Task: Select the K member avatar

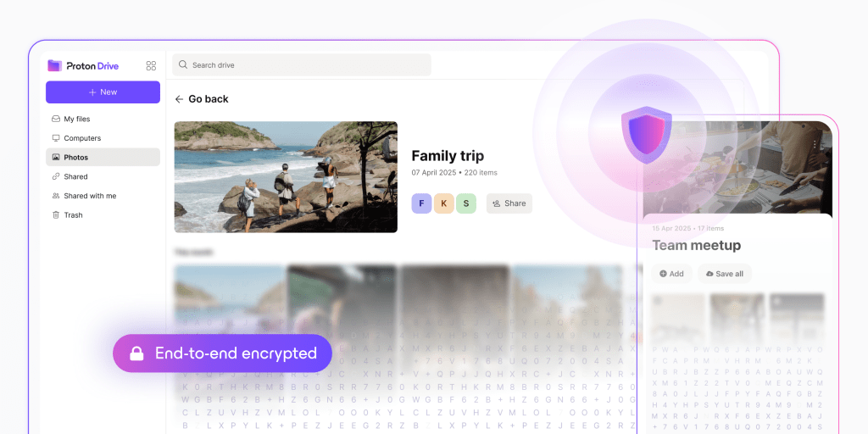Action: point(444,203)
